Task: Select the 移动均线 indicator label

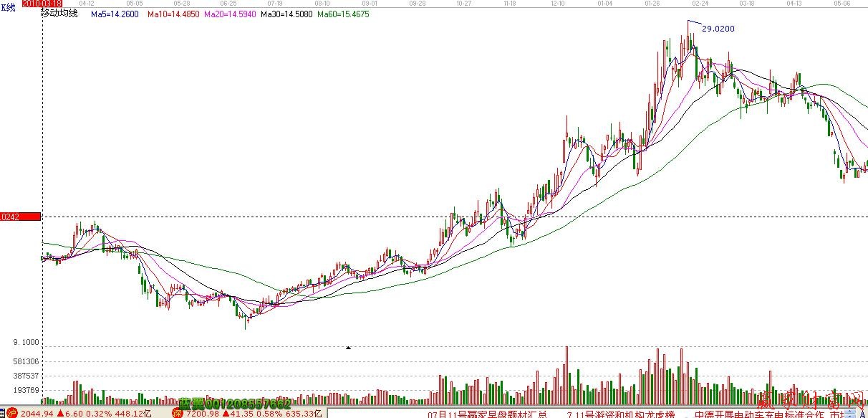Action: click(x=59, y=14)
